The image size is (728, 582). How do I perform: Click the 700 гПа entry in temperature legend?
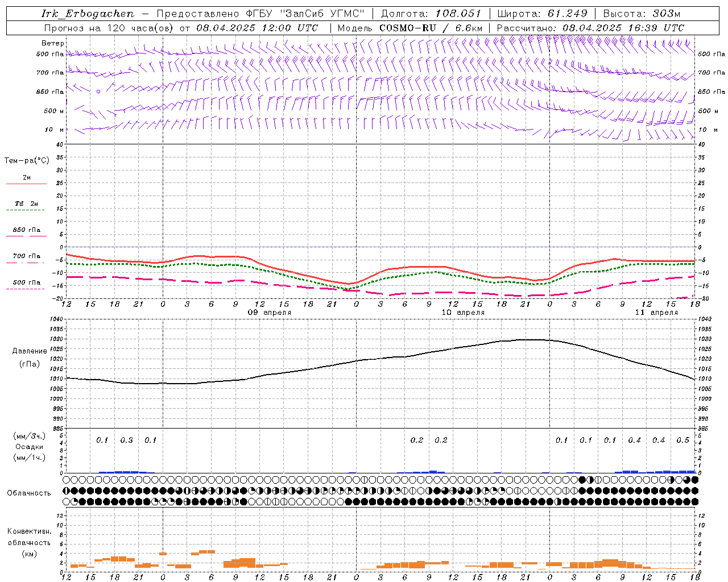[x=27, y=256]
